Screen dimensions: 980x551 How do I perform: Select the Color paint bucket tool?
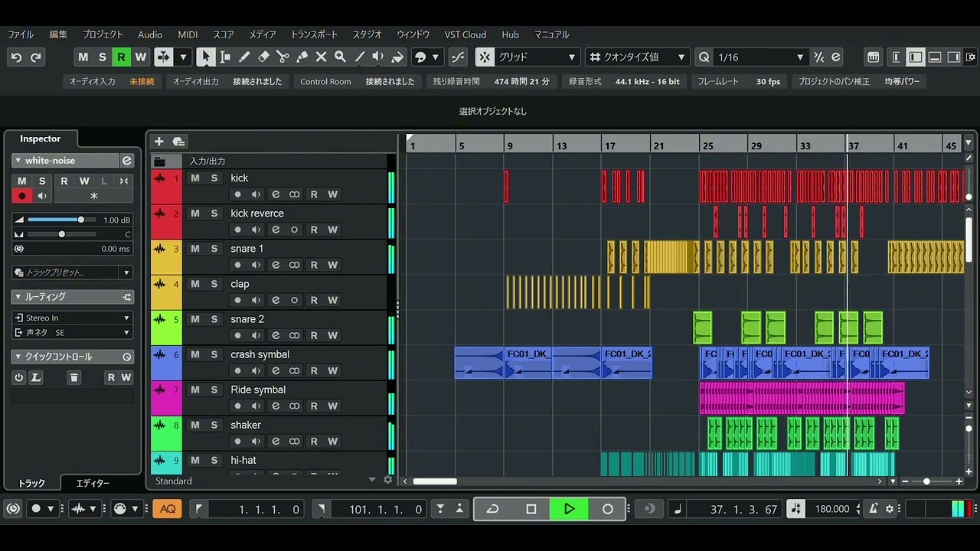pos(397,57)
